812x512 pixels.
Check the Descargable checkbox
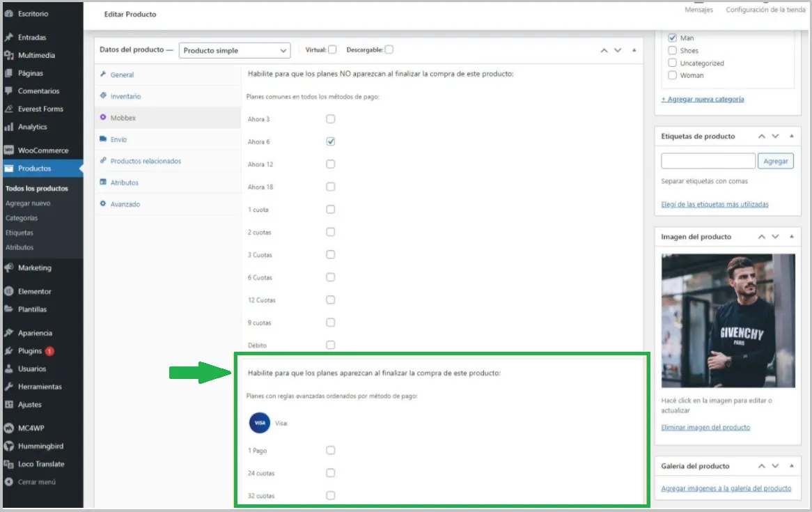click(x=389, y=49)
